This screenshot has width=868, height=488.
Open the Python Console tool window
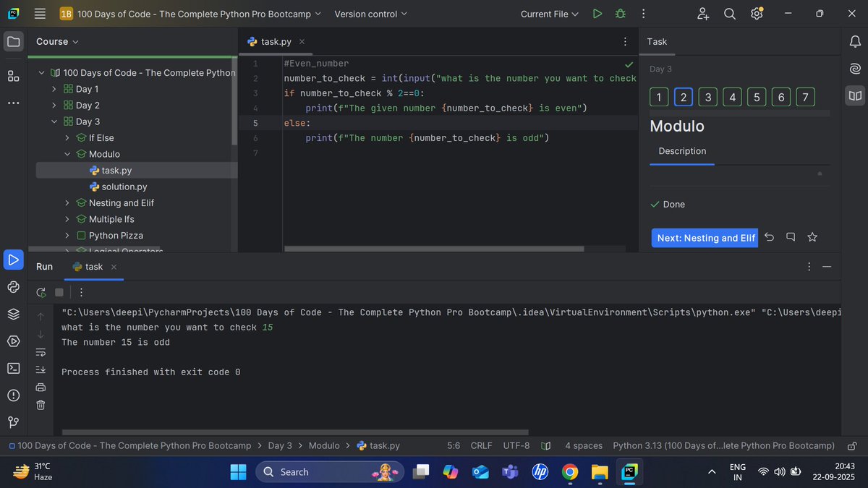[13, 287]
